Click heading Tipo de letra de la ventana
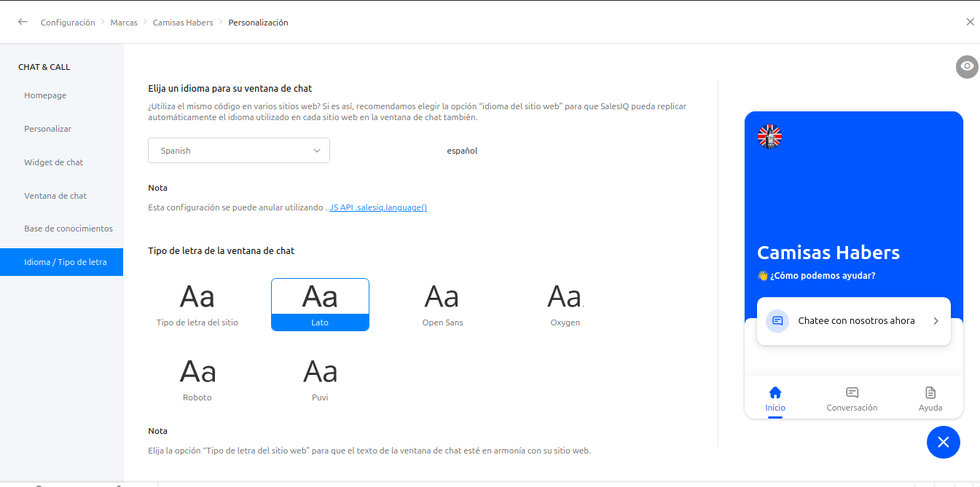The width and height of the screenshot is (980, 487). pyautogui.click(x=222, y=250)
